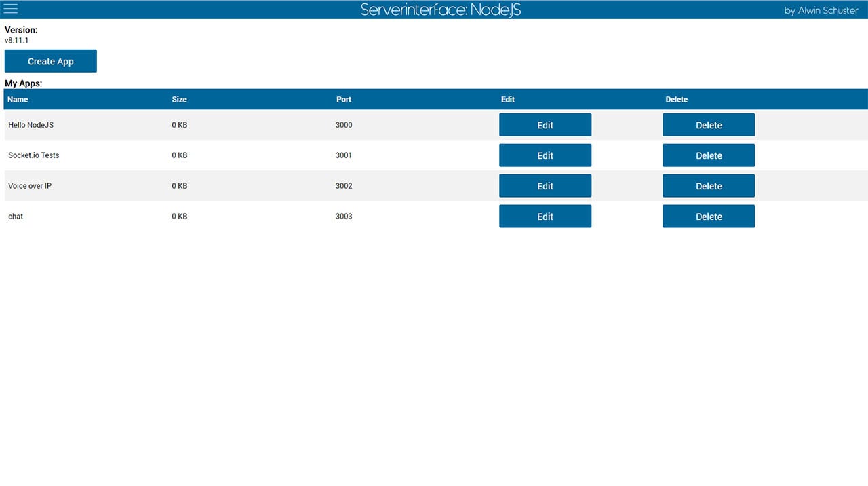Click the 0 KB size of chat
The image size is (868, 486).
(180, 217)
